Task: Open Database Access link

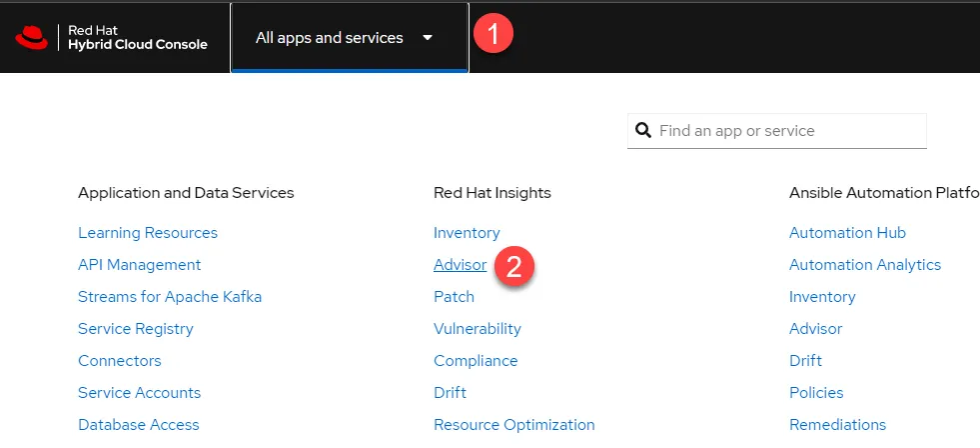Action: [139, 424]
